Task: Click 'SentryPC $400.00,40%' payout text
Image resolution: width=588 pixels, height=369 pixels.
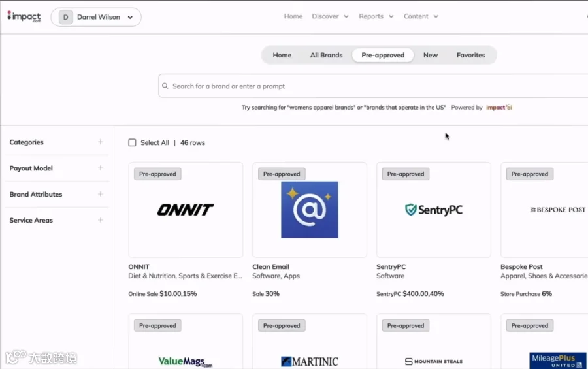Action: click(410, 294)
